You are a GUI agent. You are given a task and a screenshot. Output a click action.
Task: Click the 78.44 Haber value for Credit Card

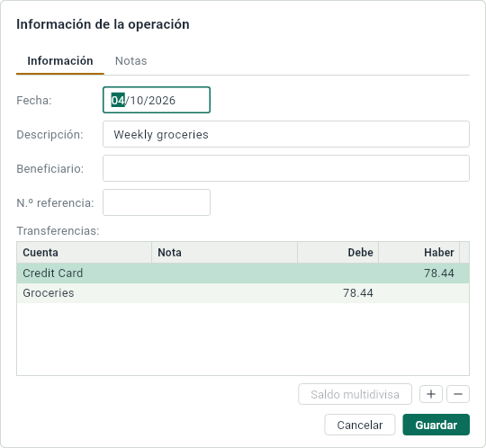click(x=439, y=273)
